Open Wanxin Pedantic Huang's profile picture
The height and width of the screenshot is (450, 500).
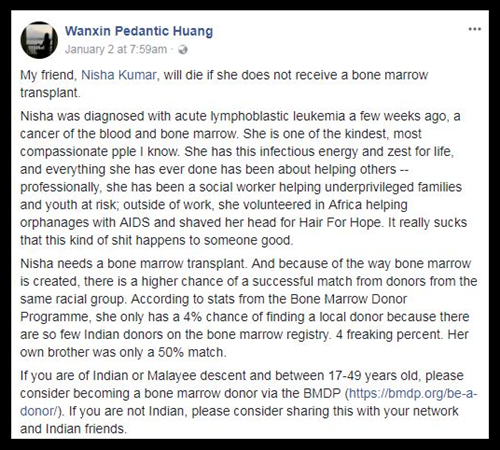coord(39,40)
